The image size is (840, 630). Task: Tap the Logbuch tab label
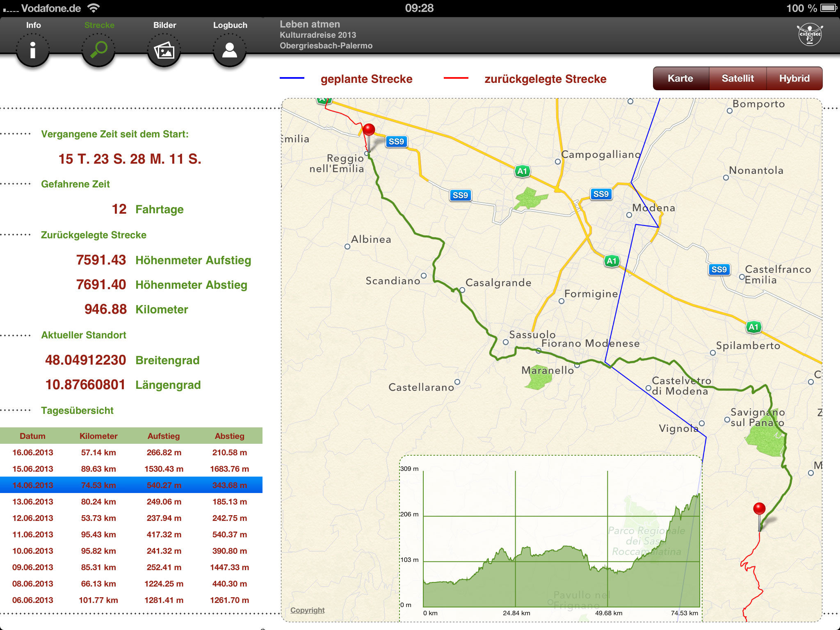(x=230, y=25)
